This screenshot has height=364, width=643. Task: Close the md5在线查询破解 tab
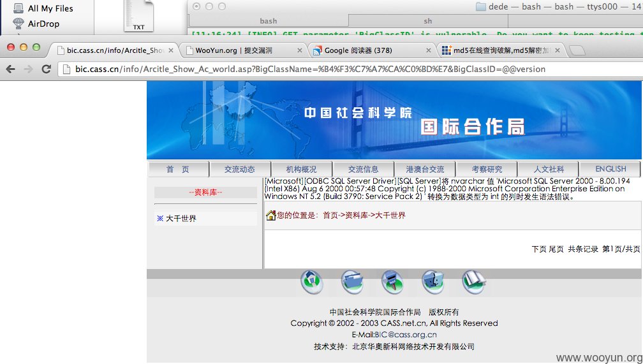[x=558, y=50]
